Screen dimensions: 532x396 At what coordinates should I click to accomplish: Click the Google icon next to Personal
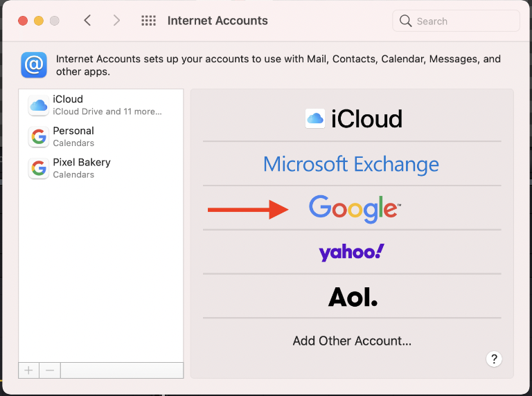(38, 137)
